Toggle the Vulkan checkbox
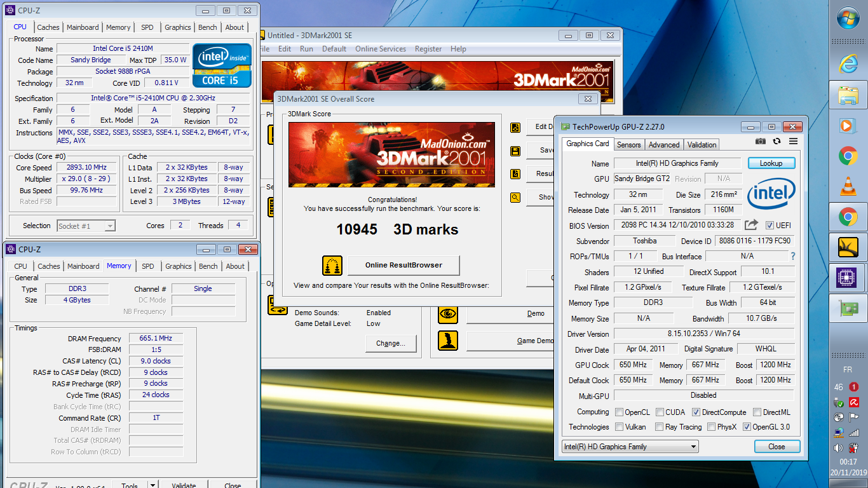This screenshot has height=488, width=868. point(620,427)
